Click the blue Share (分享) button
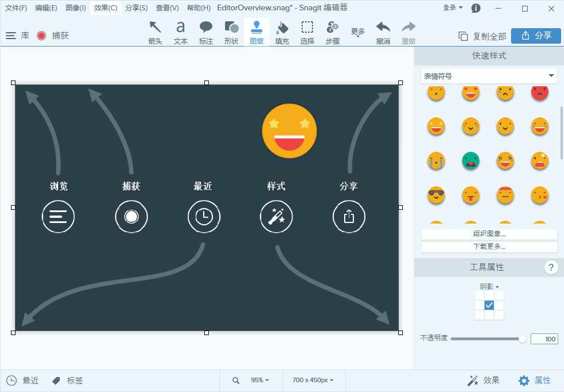The image size is (564, 392). [x=536, y=36]
